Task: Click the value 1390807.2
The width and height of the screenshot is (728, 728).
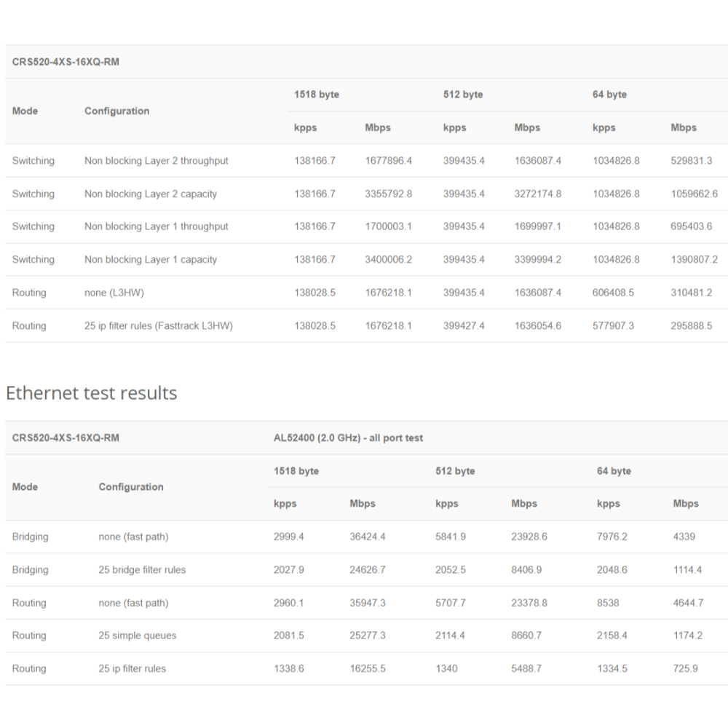Action: click(x=694, y=260)
